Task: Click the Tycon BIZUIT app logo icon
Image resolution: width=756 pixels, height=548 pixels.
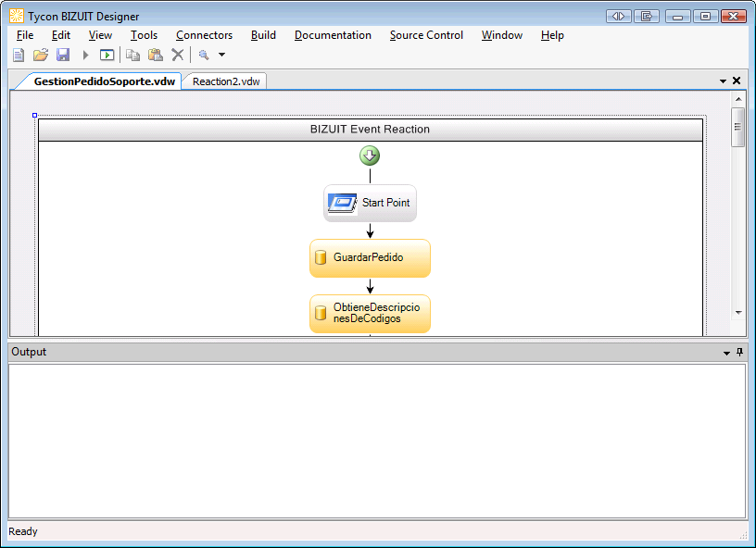Action: tap(17, 16)
